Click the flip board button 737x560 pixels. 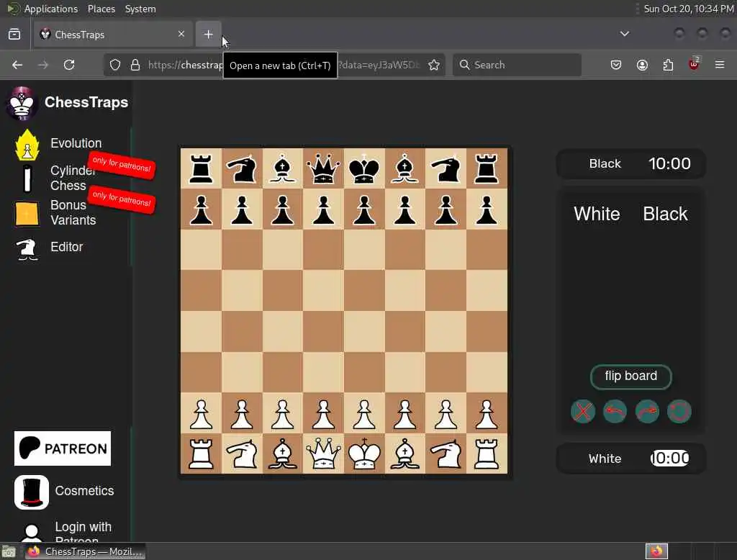click(x=630, y=376)
